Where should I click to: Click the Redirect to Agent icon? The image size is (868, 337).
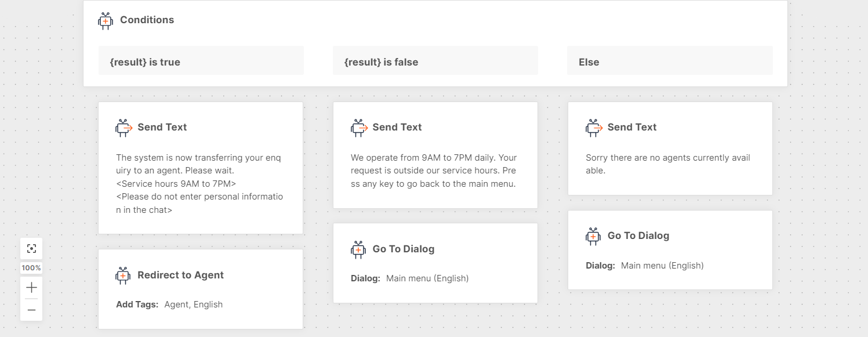(x=123, y=276)
